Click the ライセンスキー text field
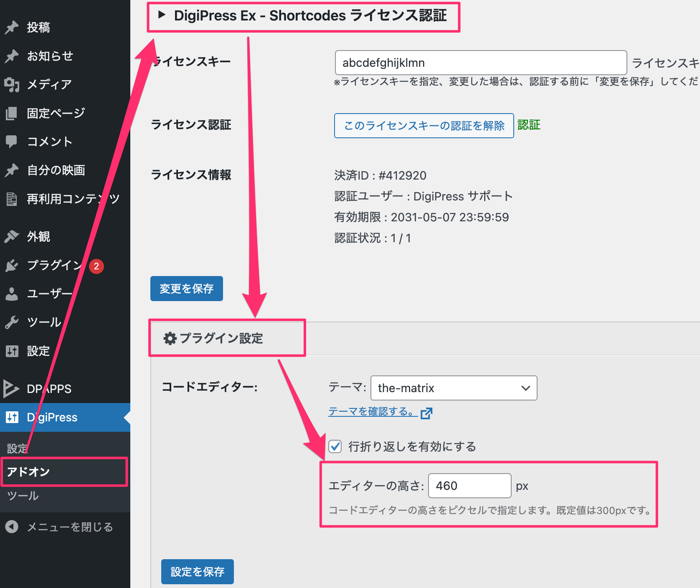 point(480,63)
